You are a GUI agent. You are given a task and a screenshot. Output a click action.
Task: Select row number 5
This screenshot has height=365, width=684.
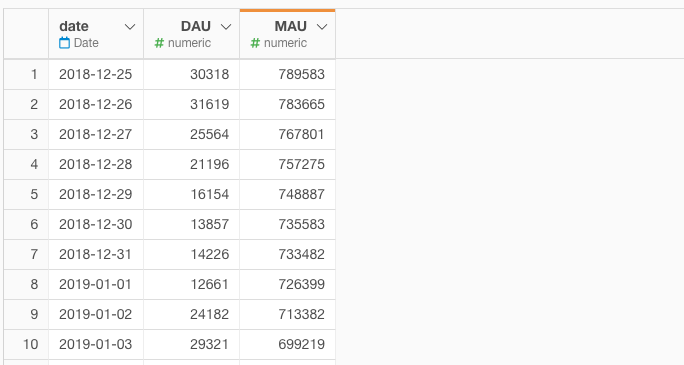pos(34,194)
